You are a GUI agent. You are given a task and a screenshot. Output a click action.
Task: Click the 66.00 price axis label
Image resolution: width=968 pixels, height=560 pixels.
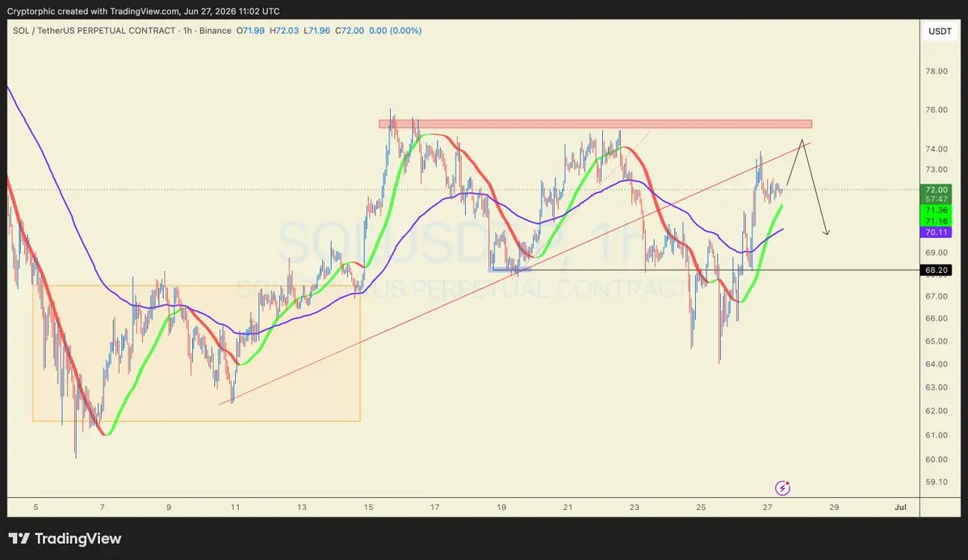[936, 319]
